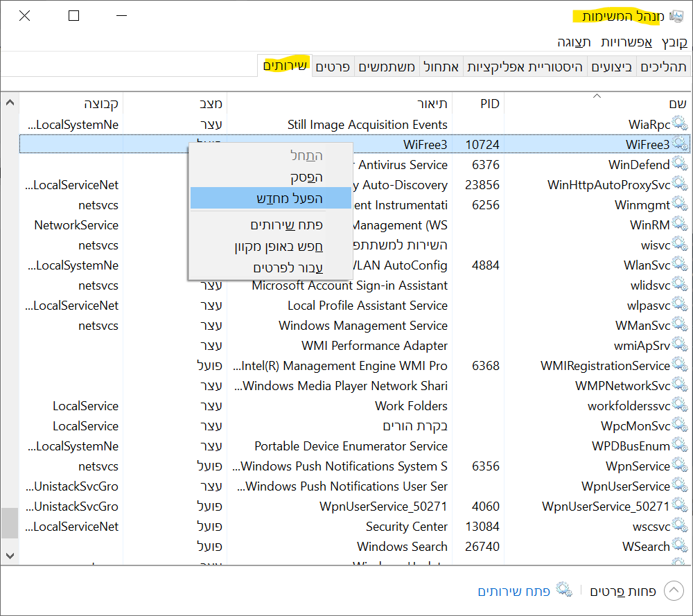This screenshot has height=616, width=693.
Task: Click the Task Manager title bar icon
Action: pos(676,16)
